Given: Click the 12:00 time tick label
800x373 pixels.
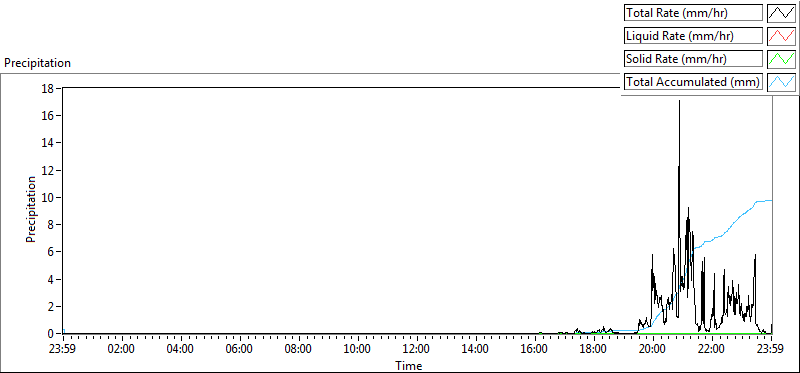Looking at the screenshot, I should point(417,350).
